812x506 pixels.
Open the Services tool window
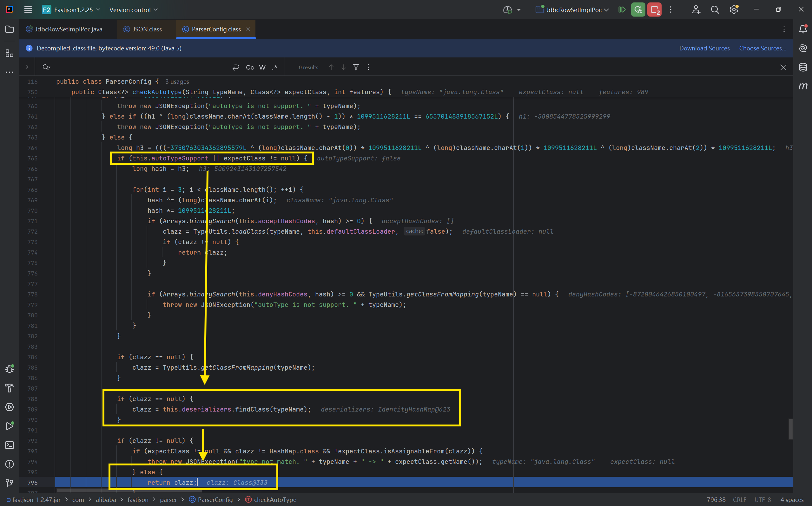pyautogui.click(x=10, y=407)
